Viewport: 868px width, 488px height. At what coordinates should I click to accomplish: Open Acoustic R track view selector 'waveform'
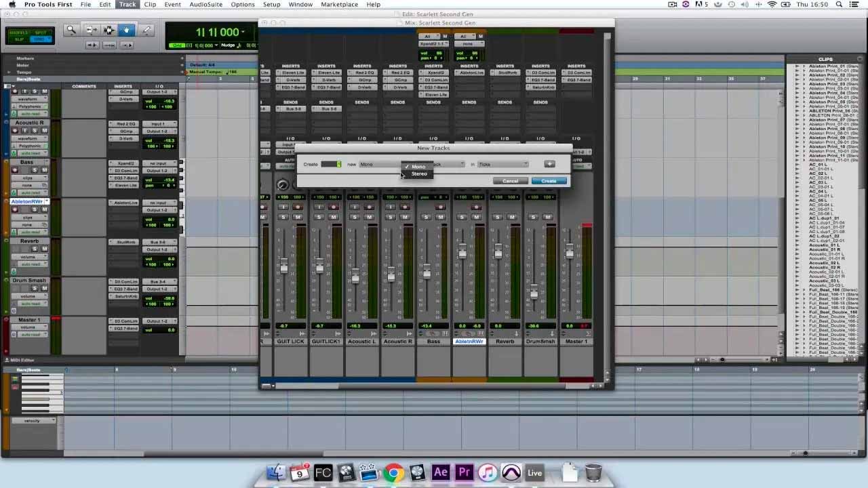click(x=30, y=138)
